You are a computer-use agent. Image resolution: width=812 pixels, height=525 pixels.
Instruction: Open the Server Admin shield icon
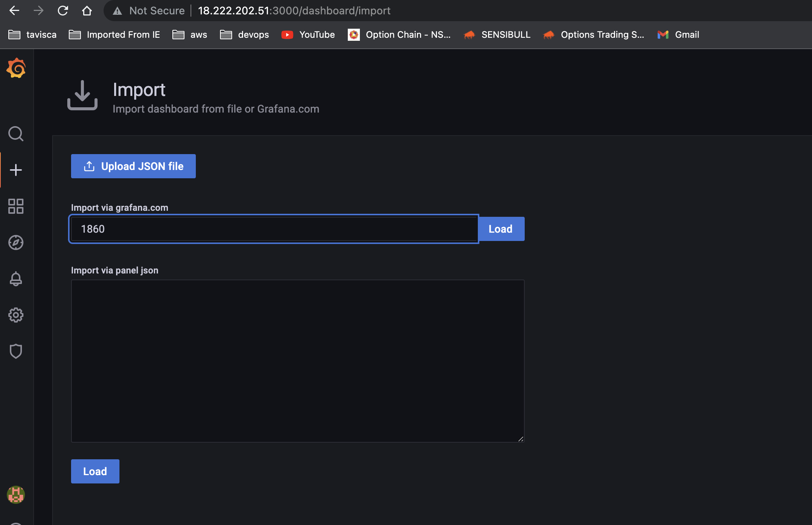[x=16, y=351]
